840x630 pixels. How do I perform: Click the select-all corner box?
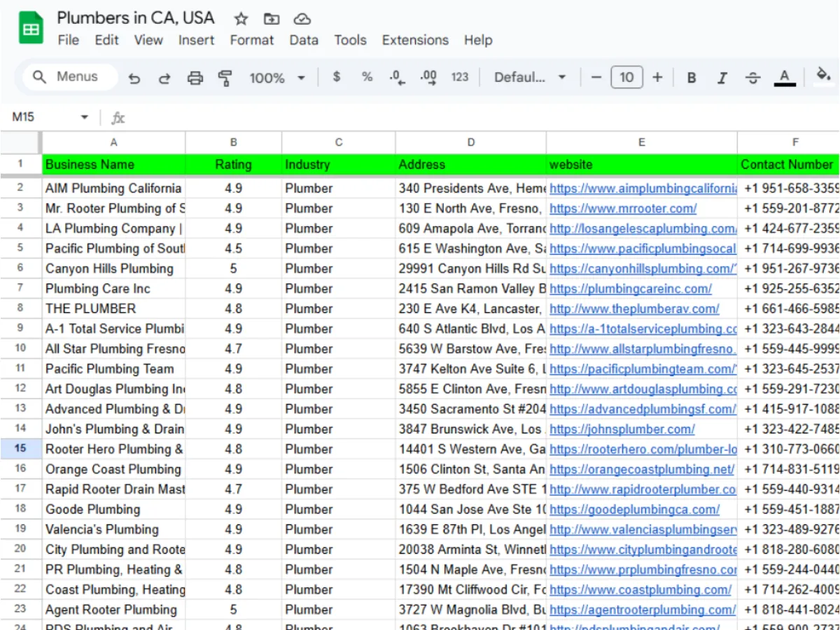click(21, 142)
